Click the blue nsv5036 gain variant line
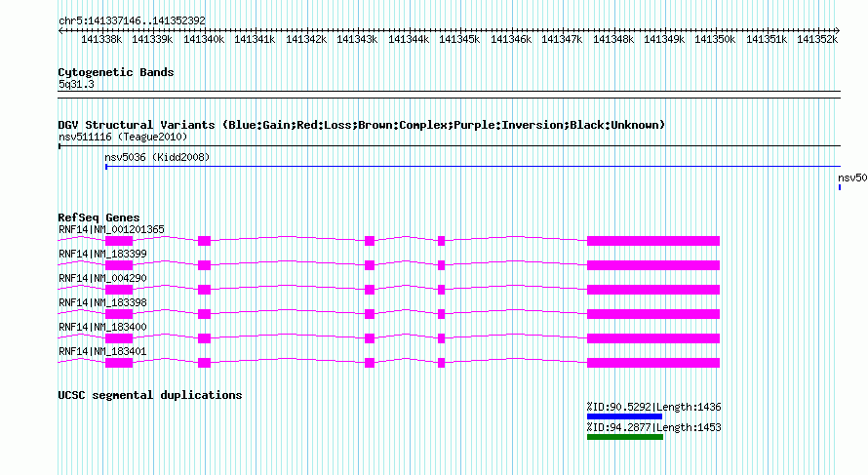The width and height of the screenshot is (868, 475). click(x=473, y=167)
